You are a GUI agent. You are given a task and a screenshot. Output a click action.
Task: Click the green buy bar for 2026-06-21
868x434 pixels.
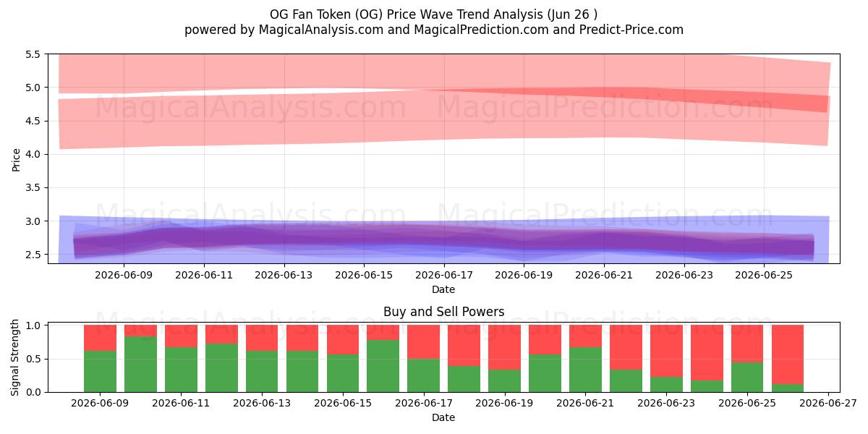pyautogui.click(x=585, y=370)
